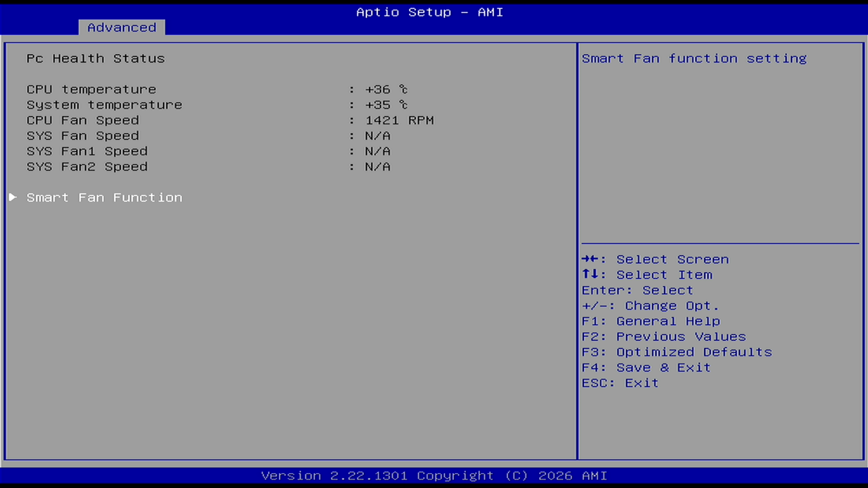868x488 pixels.
Task: Click the +/-: Change Opt. hint
Action: point(650,306)
